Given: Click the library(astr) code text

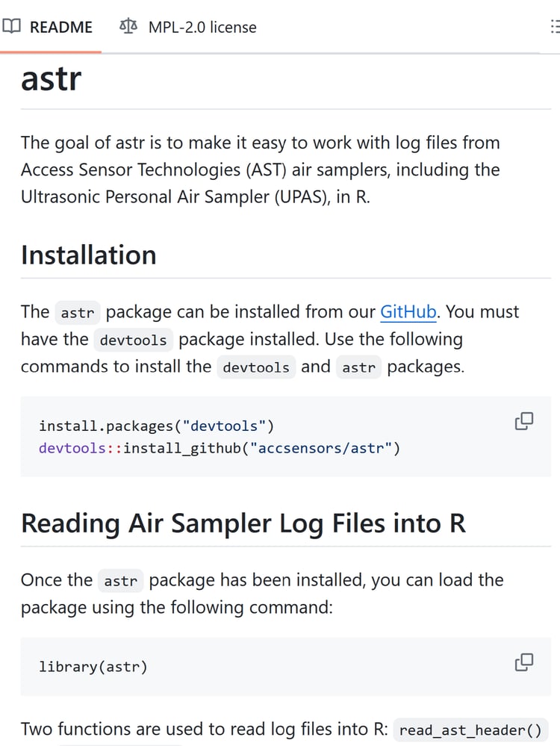Looking at the screenshot, I should coord(93,666).
